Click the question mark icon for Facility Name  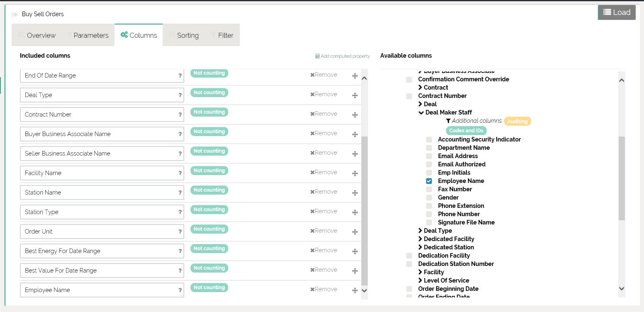180,173
